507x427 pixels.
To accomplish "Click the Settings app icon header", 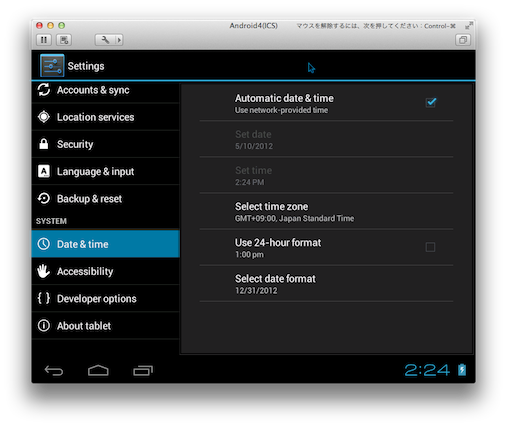I will [x=52, y=66].
